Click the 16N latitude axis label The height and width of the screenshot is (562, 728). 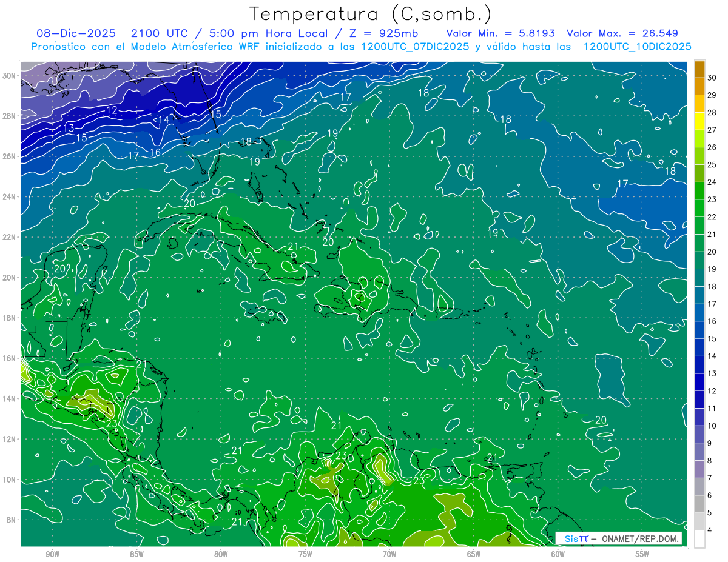(x=10, y=358)
